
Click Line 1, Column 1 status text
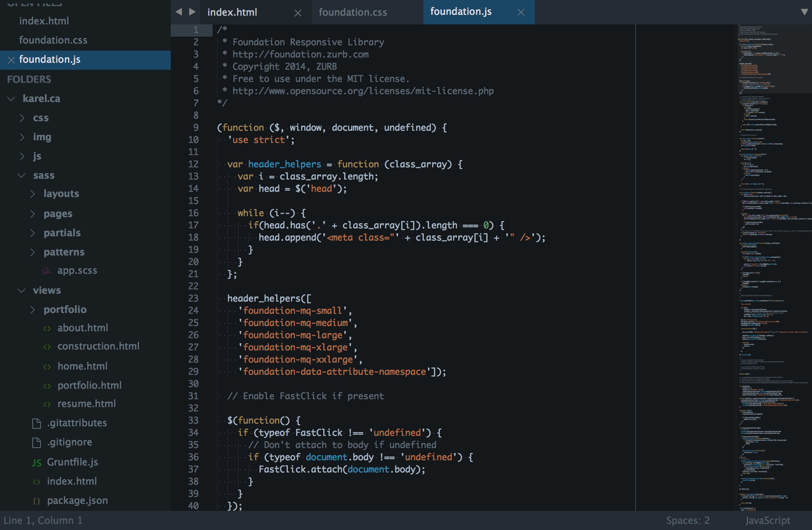pyautogui.click(x=43, y=520)
